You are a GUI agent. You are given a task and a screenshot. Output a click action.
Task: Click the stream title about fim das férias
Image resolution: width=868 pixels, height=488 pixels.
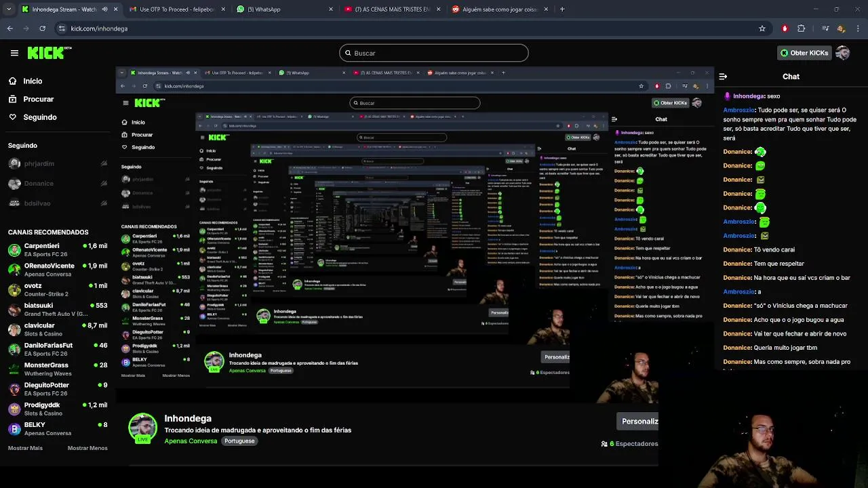pos(258,430)
